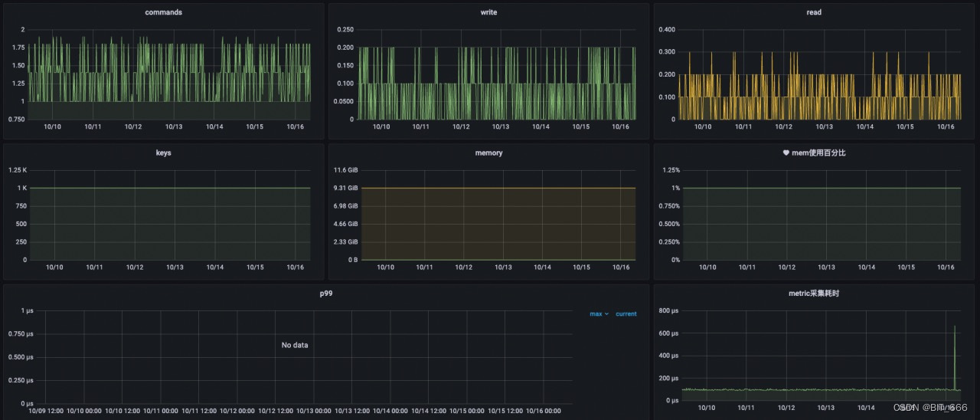Image resolution: width=980 pixels, height=420 pixels.
Task: Click the p99 panel title
Action: [326, 294]
